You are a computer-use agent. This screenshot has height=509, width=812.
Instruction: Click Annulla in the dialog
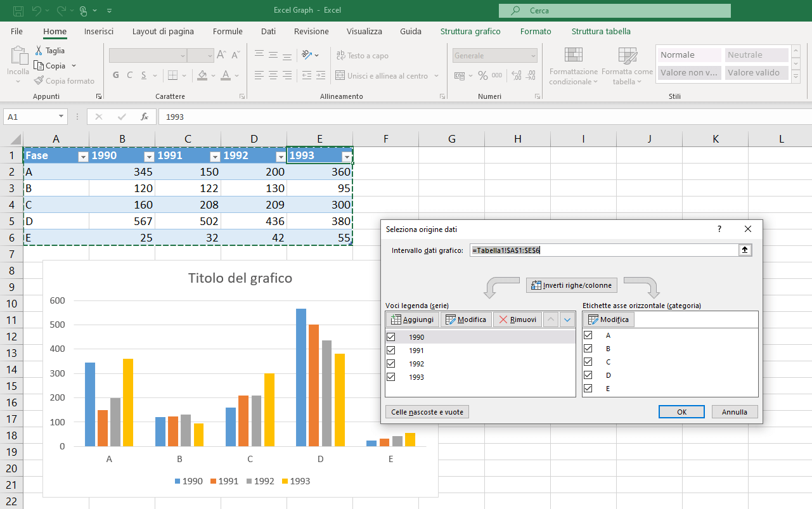tap(735, 412)
